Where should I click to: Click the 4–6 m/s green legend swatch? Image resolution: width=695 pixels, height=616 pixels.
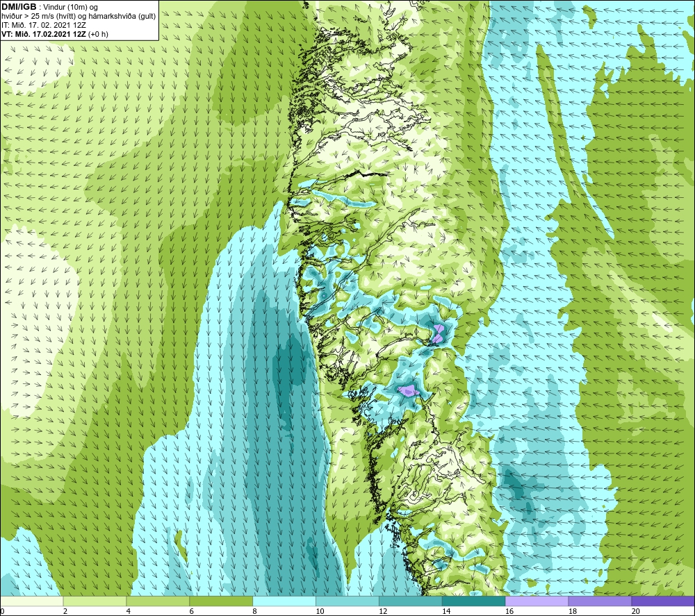158,601
